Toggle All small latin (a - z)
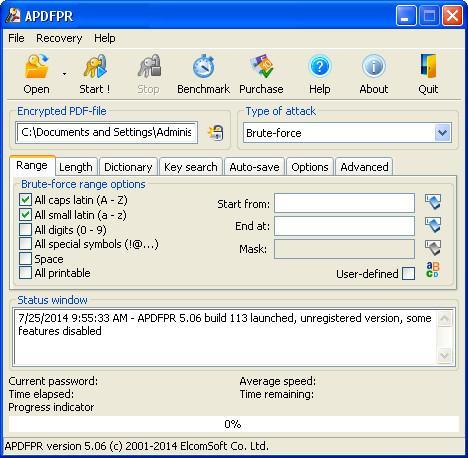Screen dimensions: 468x458 point(25,215)
